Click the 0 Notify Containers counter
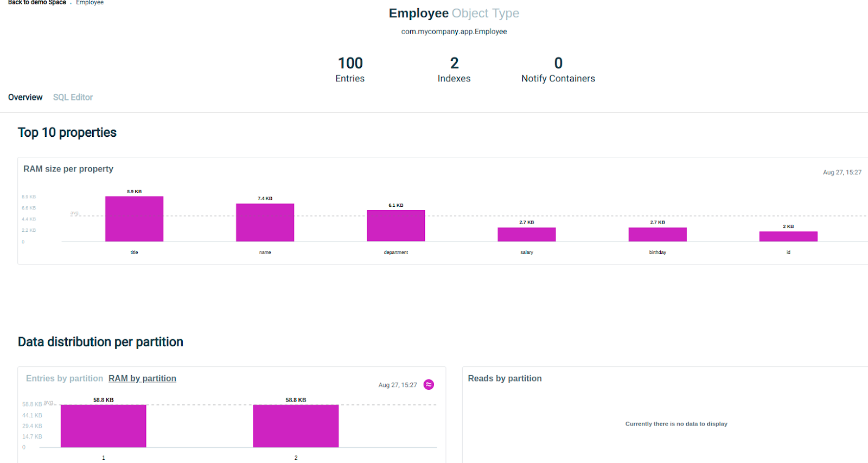868x463 pixels. tap(558, 69)
